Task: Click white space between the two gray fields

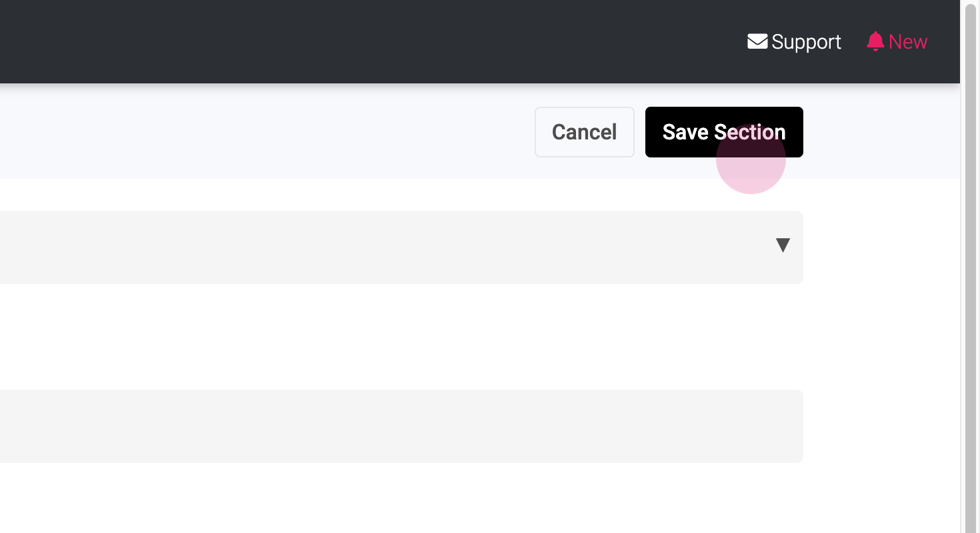Action: pos(400,337)
